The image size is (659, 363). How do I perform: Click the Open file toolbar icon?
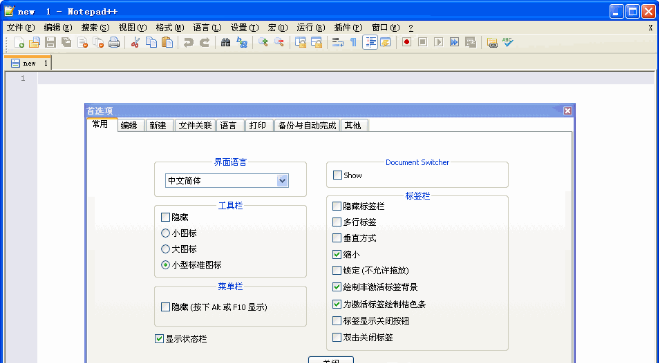coord(34,42)
